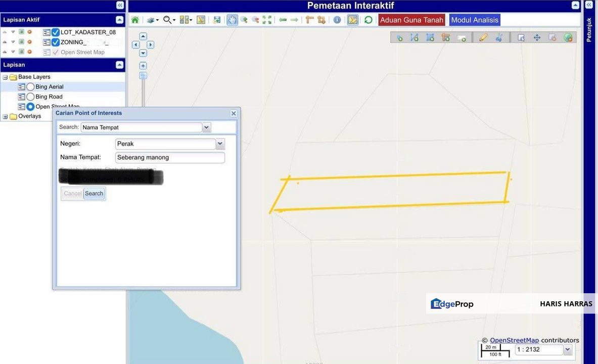Select the measure distance ruler tool
This screenshot has width=598, height=364.
(x=309, y=20)
